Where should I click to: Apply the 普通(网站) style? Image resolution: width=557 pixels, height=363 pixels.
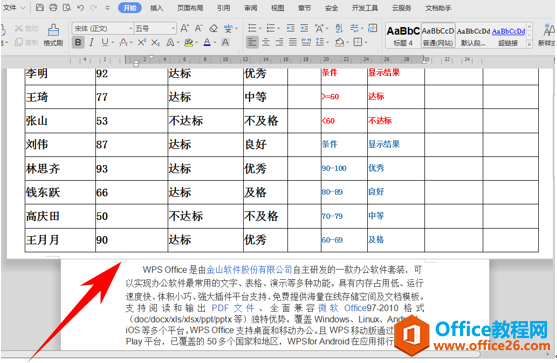click(438, 36)
